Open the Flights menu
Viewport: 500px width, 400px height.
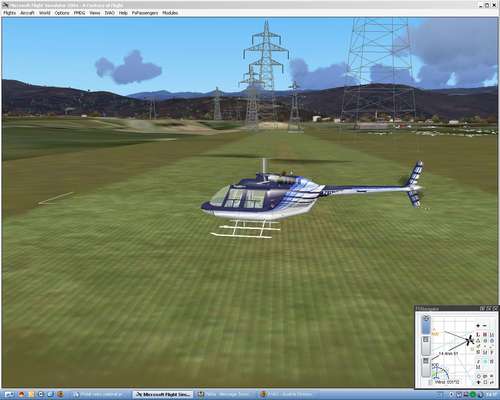(10, 13)
